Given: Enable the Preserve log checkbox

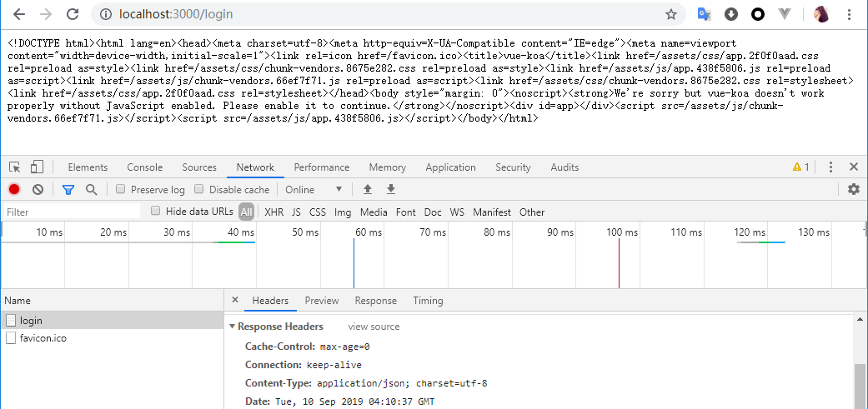Looking at the screenshot, I should click(120, 190).
